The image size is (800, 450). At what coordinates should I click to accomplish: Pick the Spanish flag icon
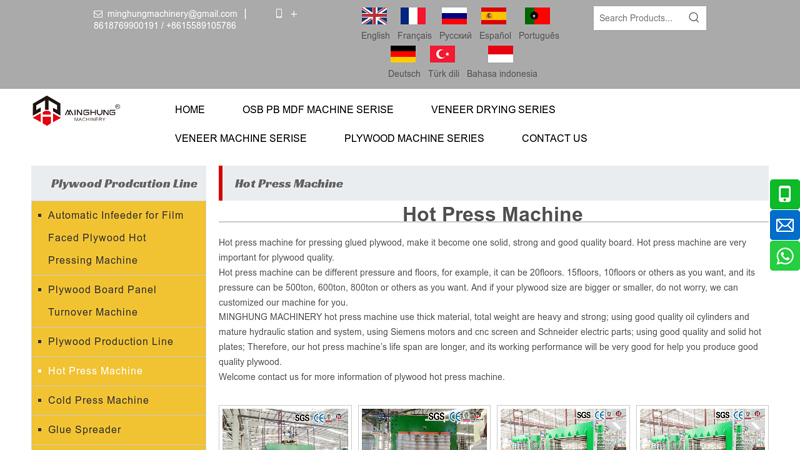(x=493, y=16)
